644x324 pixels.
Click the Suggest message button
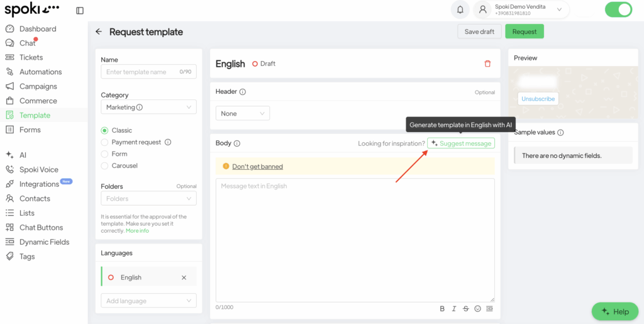tap(461, 143)
